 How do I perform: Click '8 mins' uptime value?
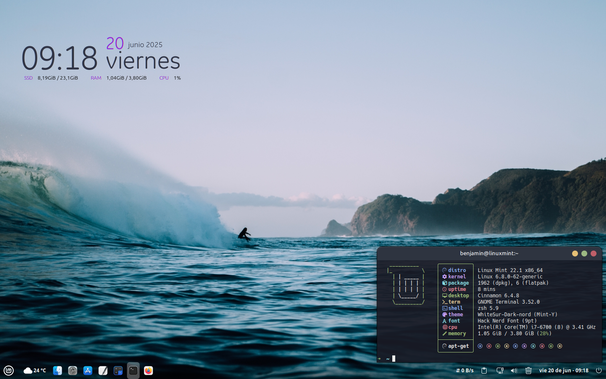(x=487, y=289)
